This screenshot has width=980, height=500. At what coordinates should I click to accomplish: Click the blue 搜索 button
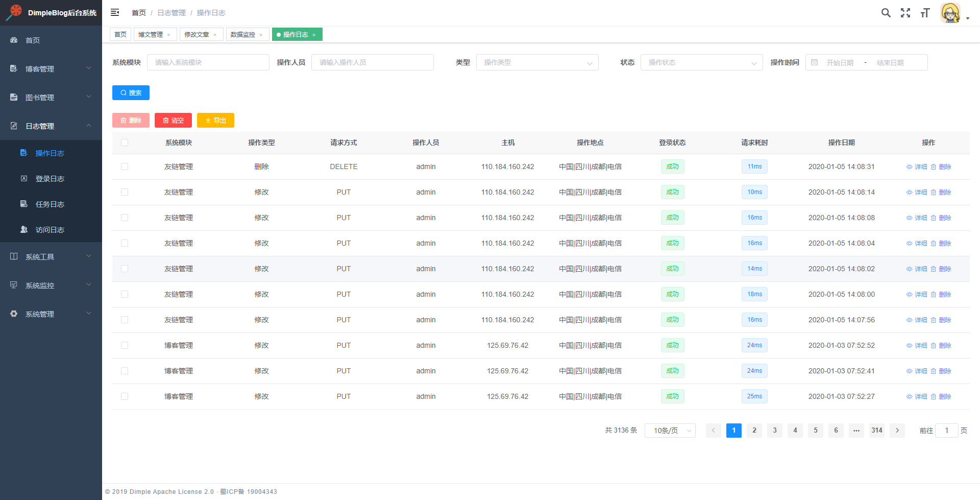tap(131, 92)
